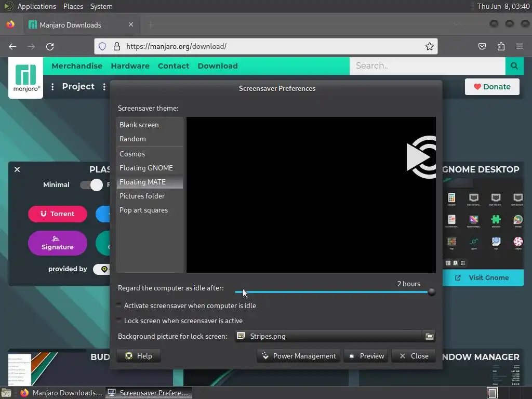Image resolution: width=532 pixels, height=399 pixels.
Task: Switch to Screensaver Preferences taskbar entry
Action: [x=149, y=393]
